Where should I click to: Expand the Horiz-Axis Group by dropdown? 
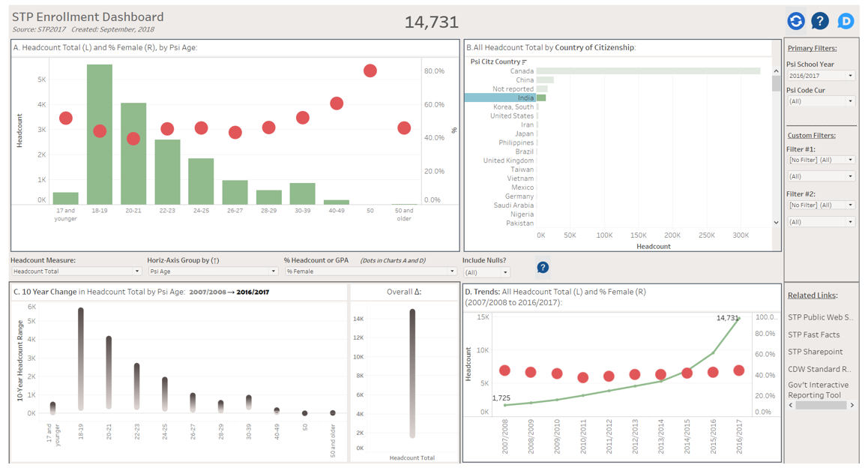point(212,271)
